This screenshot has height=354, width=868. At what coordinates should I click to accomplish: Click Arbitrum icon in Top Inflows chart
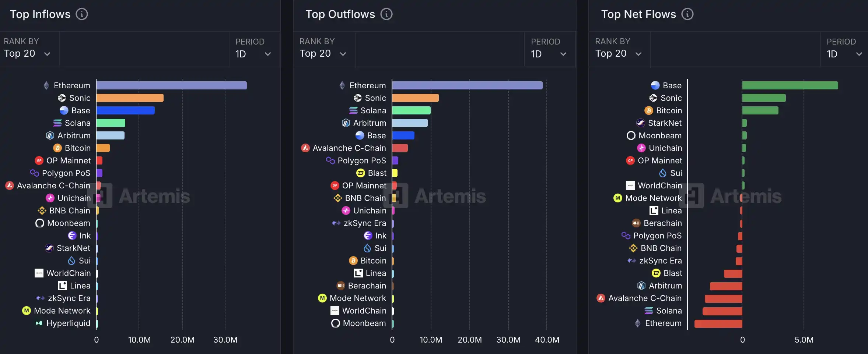pyautogui.click(x=50, y=135)
